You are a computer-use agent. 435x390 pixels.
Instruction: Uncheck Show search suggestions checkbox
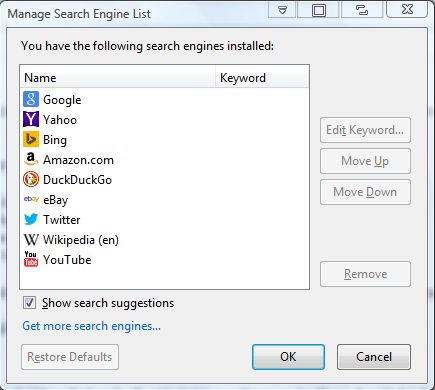pos(29,303)
